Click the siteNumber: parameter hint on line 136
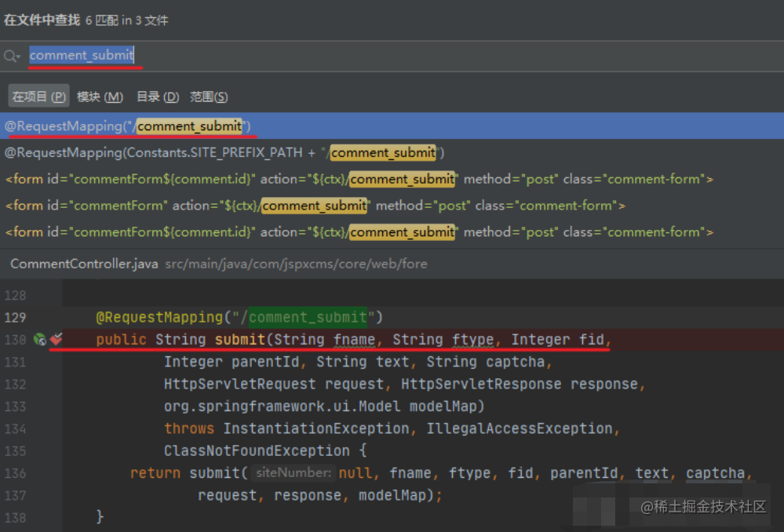Image resolution: width=784 pixels, height=532 pixels. (x=294, y=472)
